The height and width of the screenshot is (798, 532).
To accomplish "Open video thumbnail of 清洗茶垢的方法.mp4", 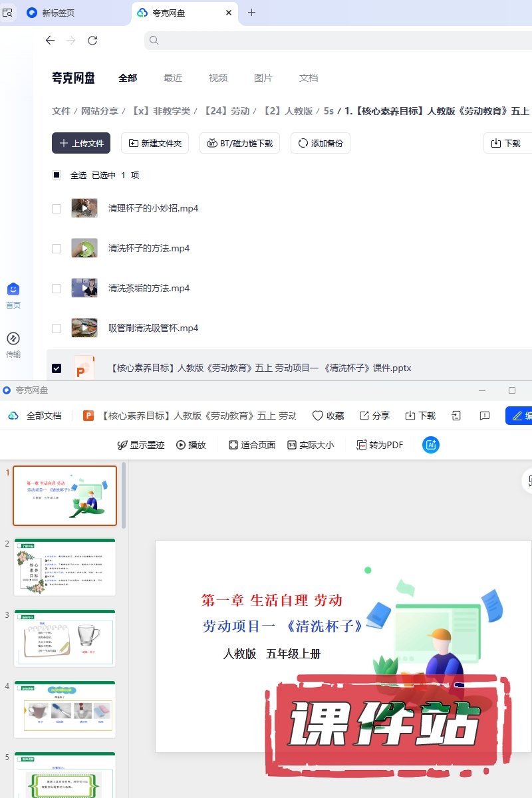I will (x=84, y=288).
